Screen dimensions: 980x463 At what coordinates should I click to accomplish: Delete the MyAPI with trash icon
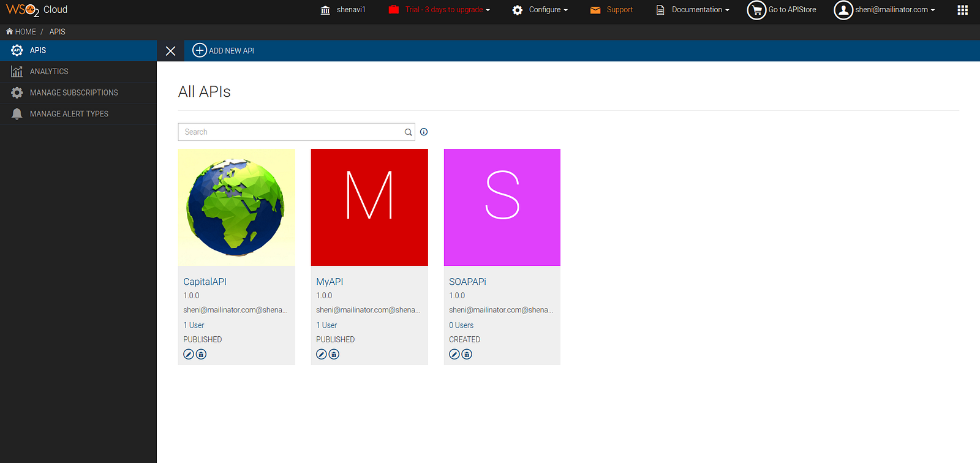click(x=334, y=354)
